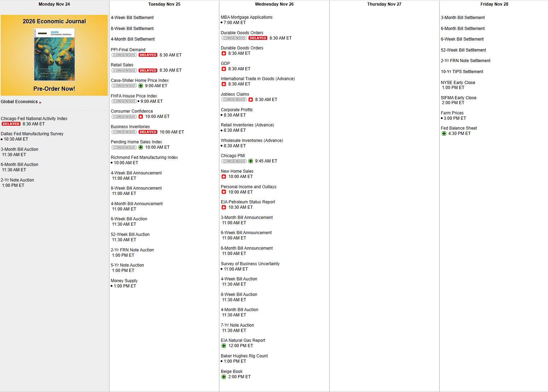Click red star icon for New Home Sales
Viewport: 548px width, 392px height.
pyautogui.click(x=223, y=177)
